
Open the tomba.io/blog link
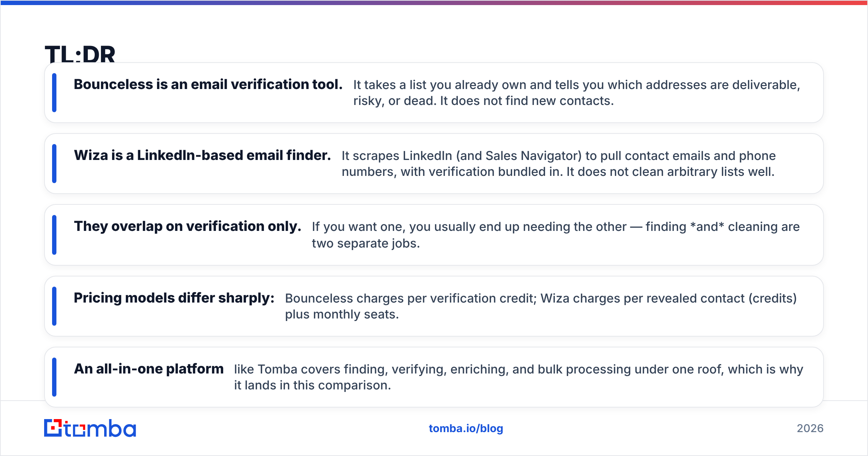[466, 428]
